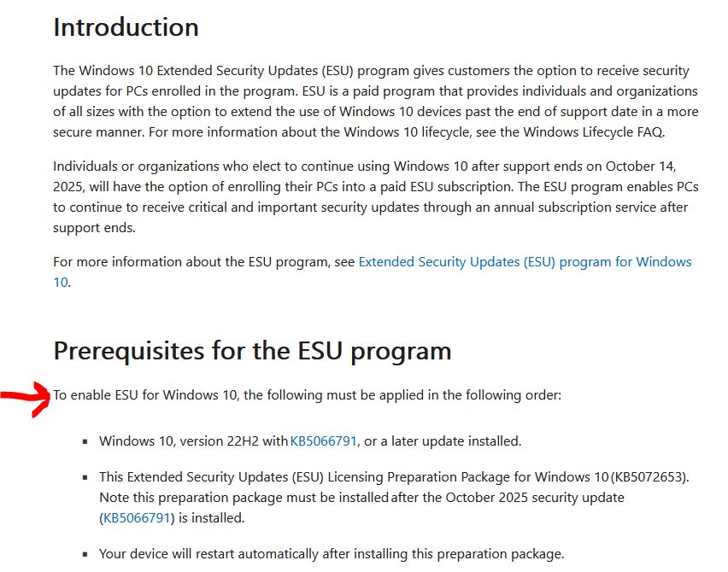This screenshot has height=572, width=728.
Task: Click the "Prerequisites for the ESU program" heading
Action: pyautogui.click(x=252, y=351)
